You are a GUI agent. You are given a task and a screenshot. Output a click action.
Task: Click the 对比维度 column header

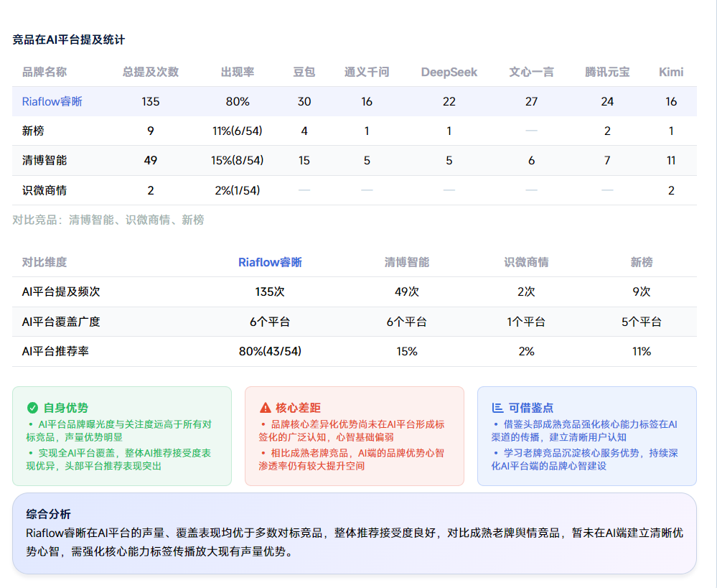click(x=44, y=262)
